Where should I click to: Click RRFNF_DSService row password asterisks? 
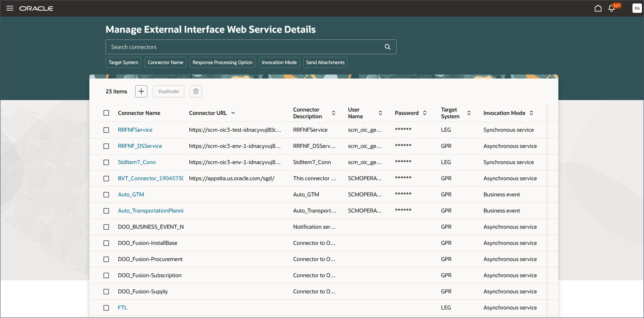[x=403, y=146]
